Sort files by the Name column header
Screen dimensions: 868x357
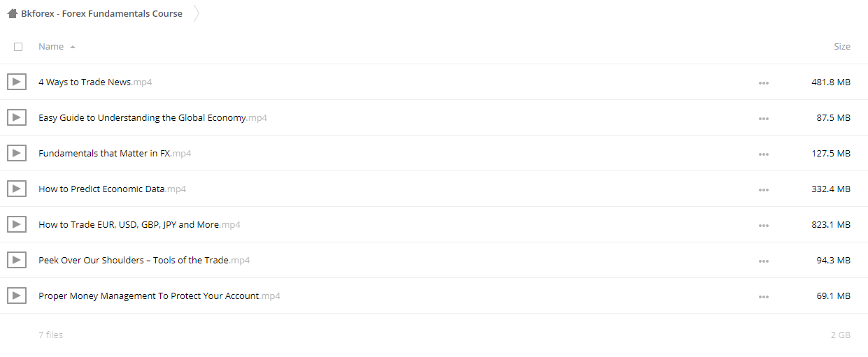click(51, 46)
